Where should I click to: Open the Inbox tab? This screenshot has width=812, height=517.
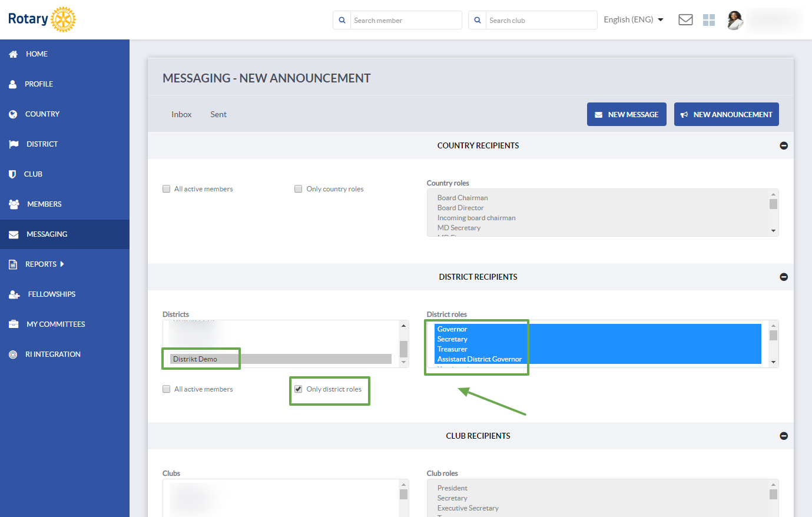pos(181,114)
